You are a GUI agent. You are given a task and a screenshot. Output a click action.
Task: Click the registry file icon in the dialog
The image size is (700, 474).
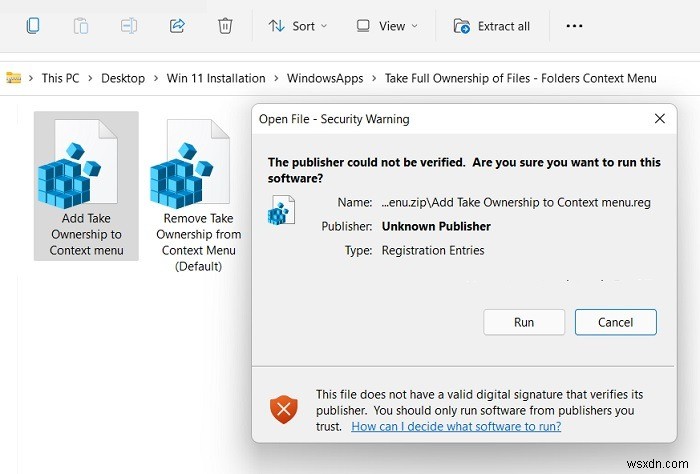281,210
